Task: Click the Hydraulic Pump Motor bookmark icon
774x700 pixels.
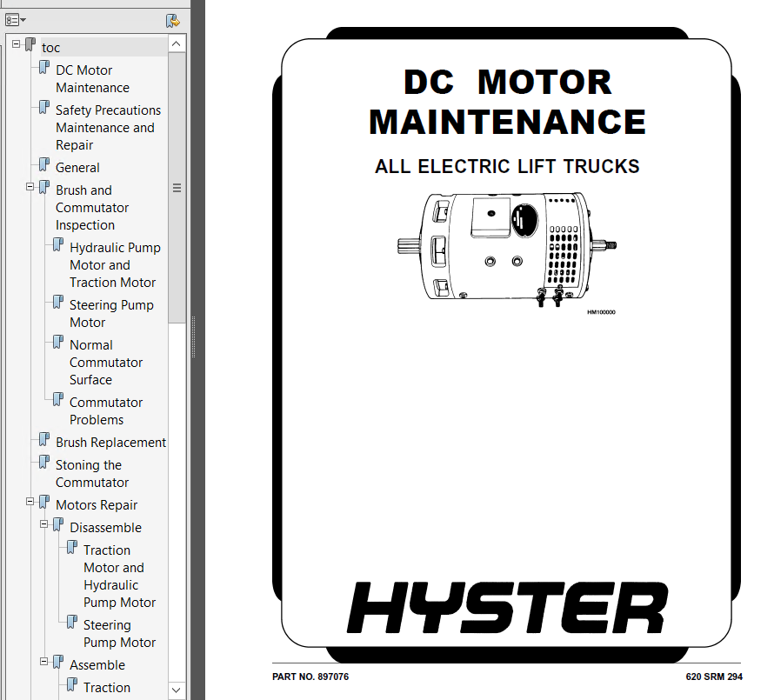Action: (57, 244)
